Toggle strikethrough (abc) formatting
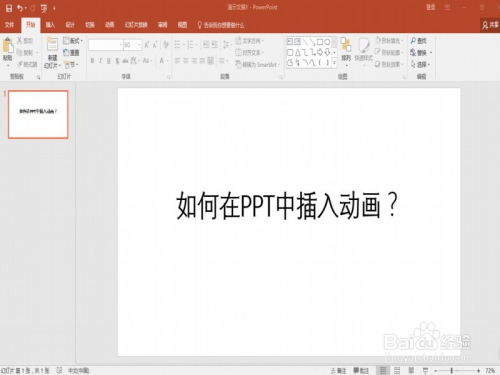The width and height of the screenshot is (500, 375). point(125,61)
